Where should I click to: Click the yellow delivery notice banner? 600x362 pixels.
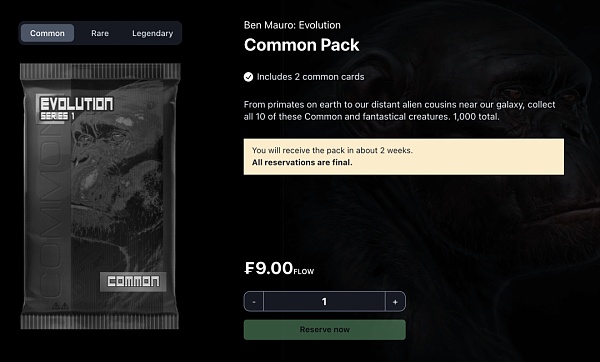pos(404,157)
